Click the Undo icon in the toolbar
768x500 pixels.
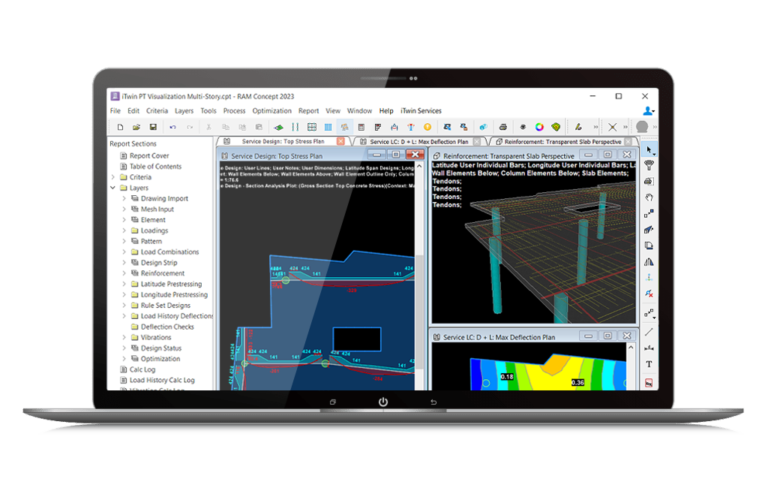tap(174, 127)
